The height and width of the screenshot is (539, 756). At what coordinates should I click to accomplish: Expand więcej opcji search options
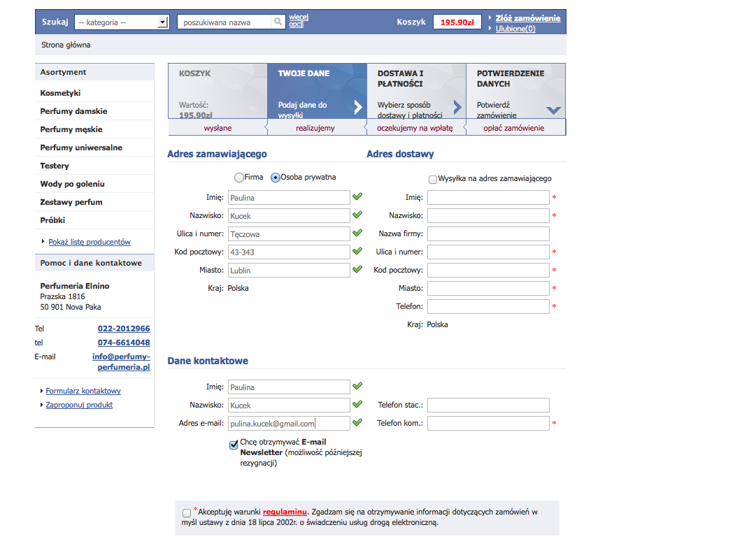pos(299,21)
